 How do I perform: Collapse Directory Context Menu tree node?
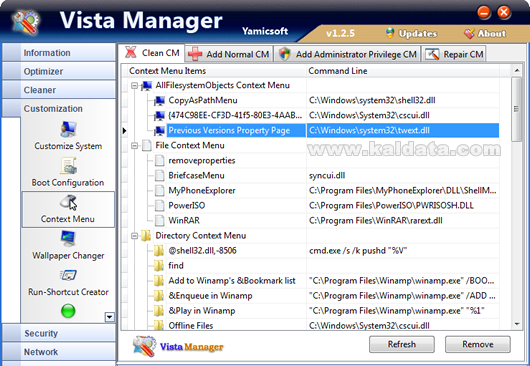[135, 236]
